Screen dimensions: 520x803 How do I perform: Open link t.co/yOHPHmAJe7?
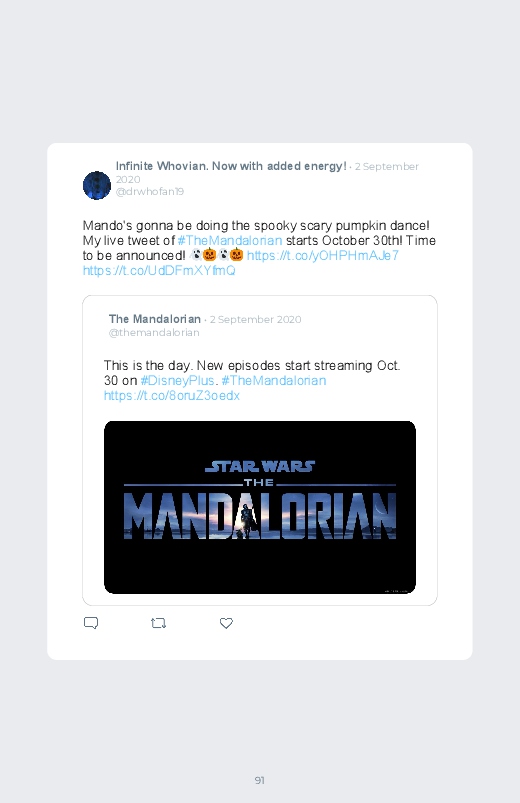323,256
